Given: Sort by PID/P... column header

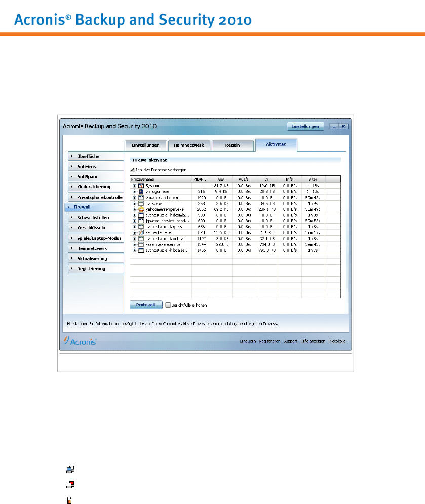Looking at the screenshot, I should (201, 179).
